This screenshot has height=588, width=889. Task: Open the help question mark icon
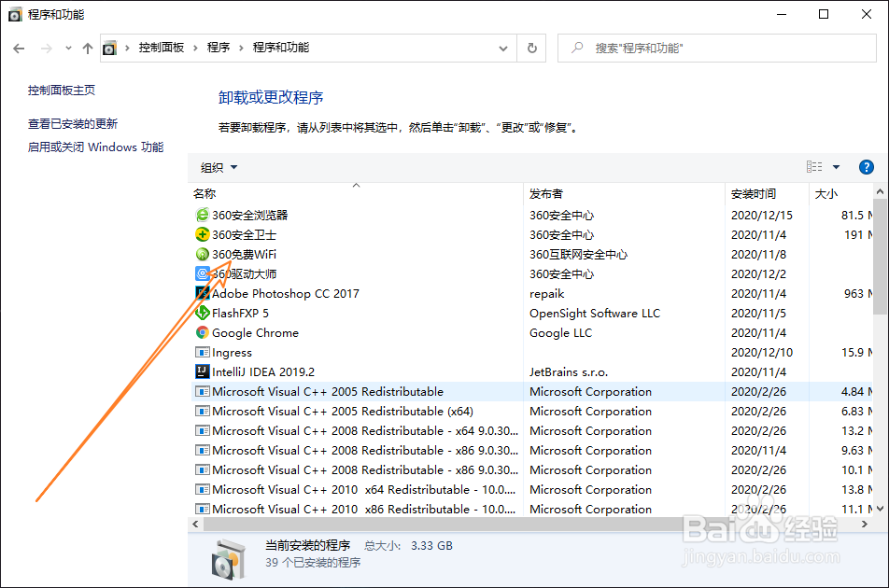pyautogui.click(x=867, y=166)
